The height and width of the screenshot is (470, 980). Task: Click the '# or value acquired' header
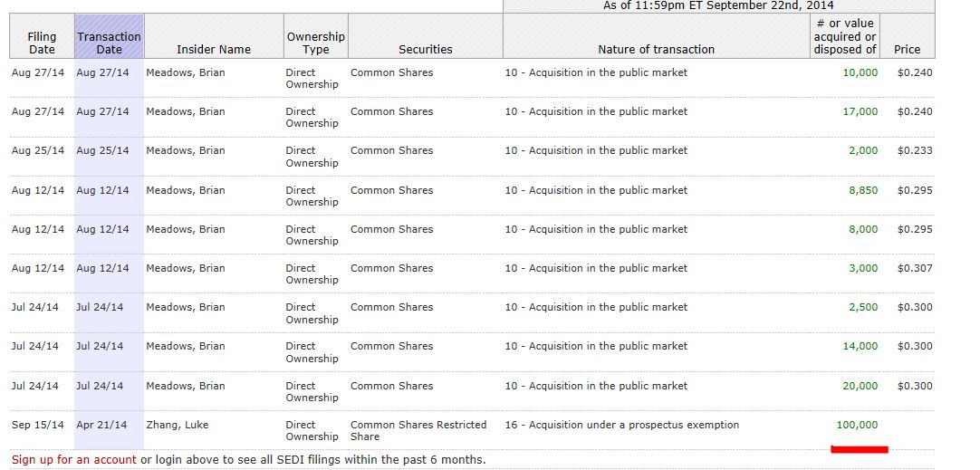[x=844, y=36]
